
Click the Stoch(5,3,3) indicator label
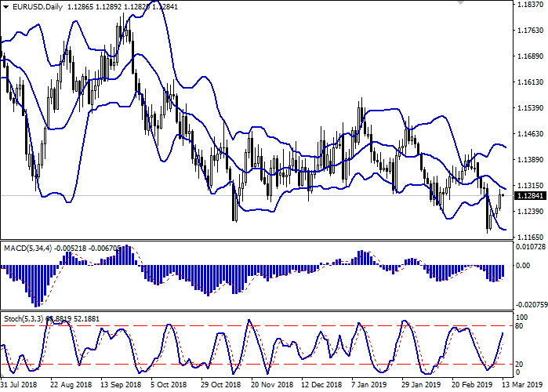21,320
